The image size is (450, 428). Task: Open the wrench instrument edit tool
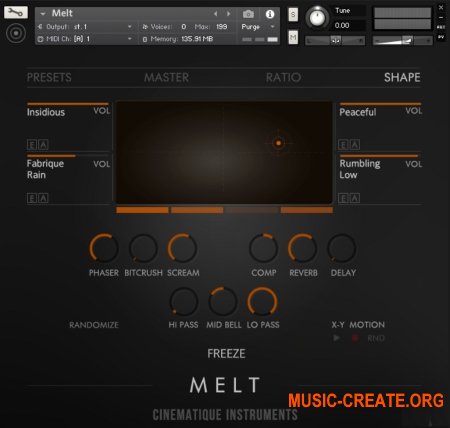tap(16, 12)
